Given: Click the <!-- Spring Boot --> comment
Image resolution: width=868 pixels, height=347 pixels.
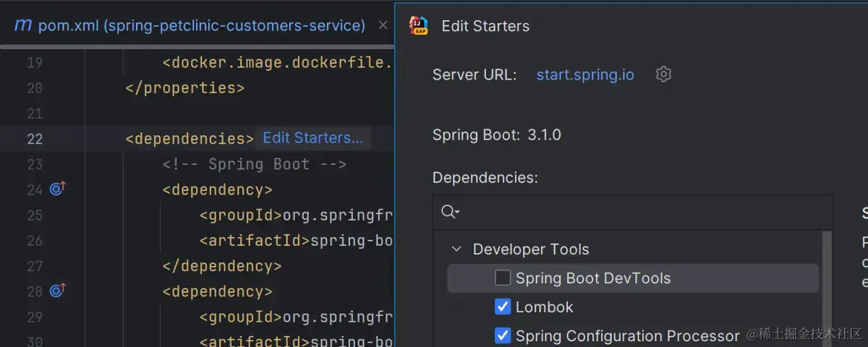Looking at the screenshot, I should [255, 164].
